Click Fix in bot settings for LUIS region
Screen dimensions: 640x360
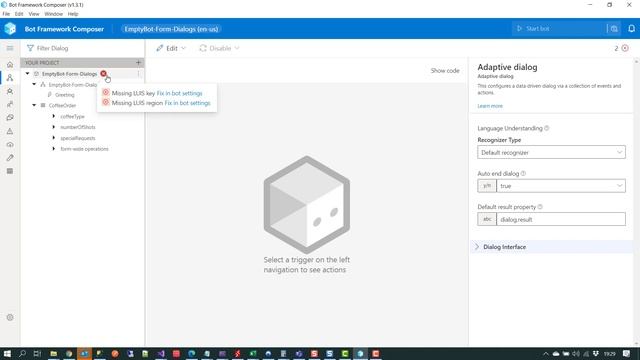point(187,103)
